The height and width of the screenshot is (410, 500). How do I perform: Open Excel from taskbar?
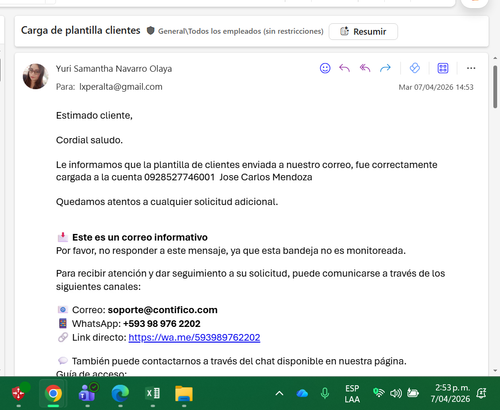[153, 394]
